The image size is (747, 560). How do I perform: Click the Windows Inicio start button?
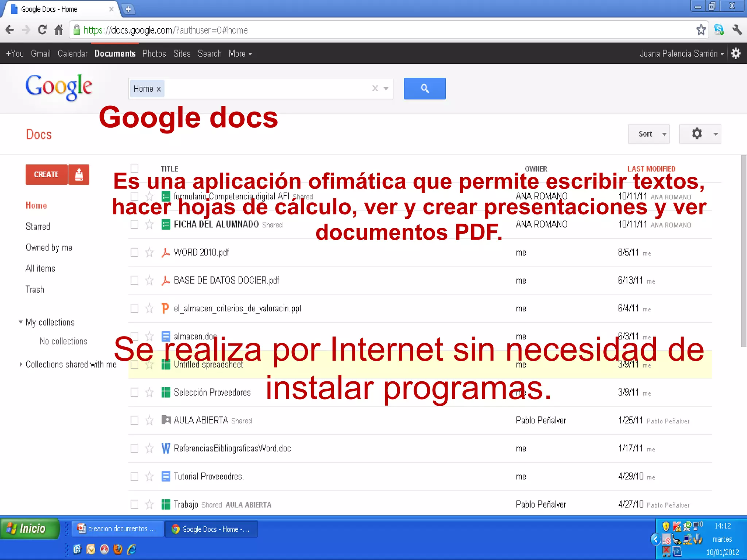coord(30,528)
